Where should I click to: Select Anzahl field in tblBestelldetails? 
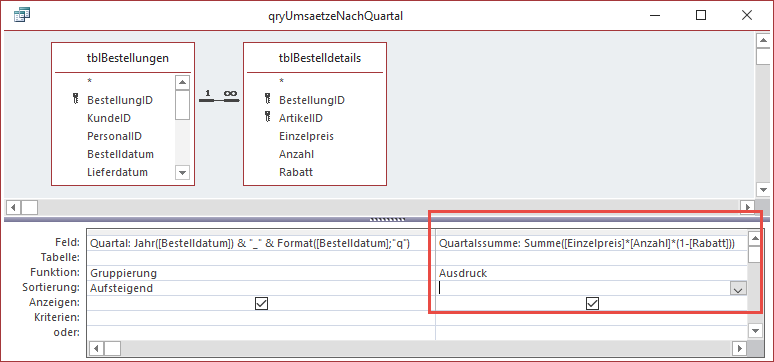pos(296,154)
